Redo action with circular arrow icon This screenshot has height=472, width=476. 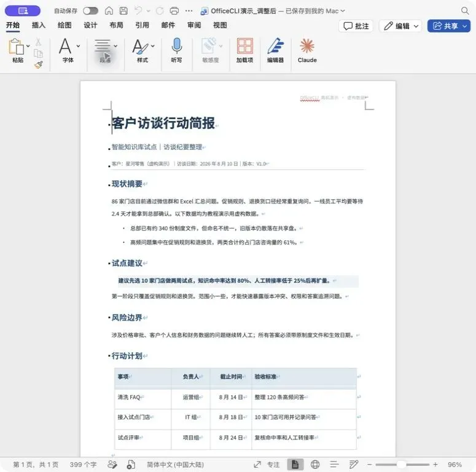click(x=160, y=11)
